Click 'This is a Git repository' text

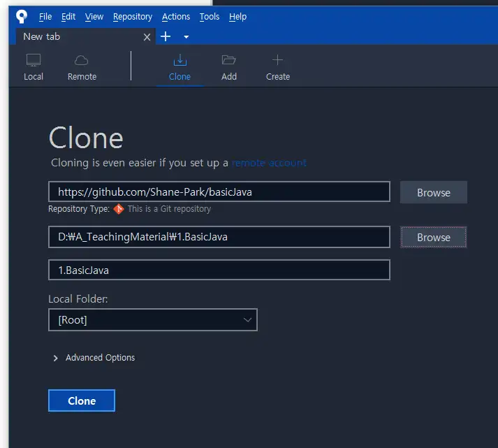click(x=169, y=209)
